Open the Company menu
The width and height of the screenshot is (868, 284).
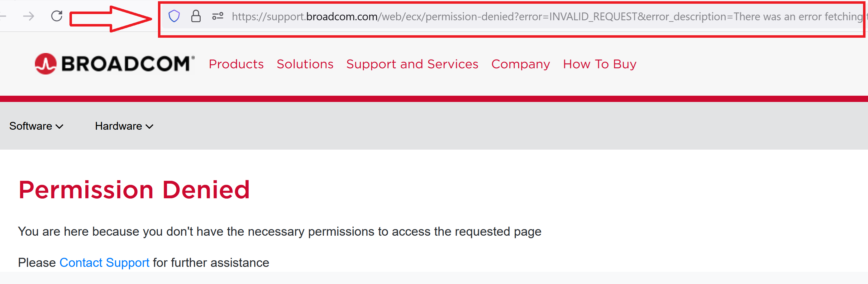[x=520, y=64]
